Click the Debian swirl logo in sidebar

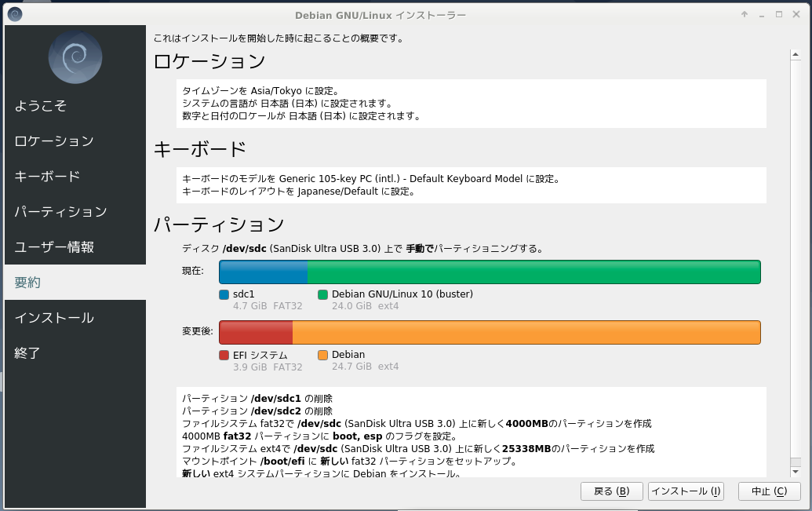(x=75, y=57)
